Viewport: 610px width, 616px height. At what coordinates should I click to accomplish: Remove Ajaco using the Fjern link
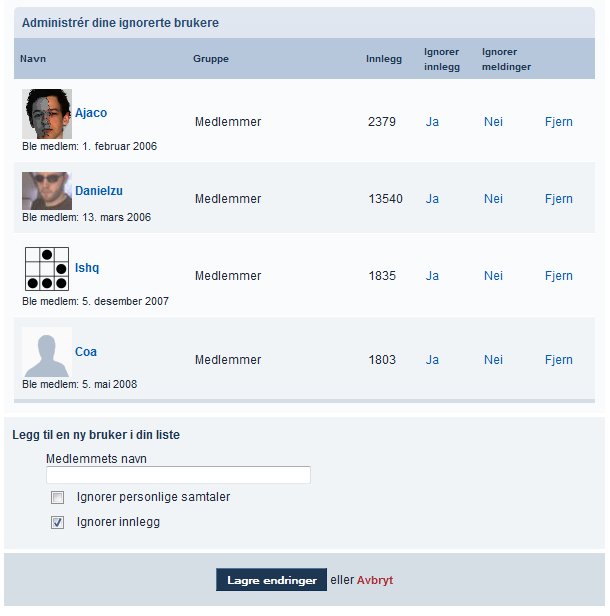559,122
